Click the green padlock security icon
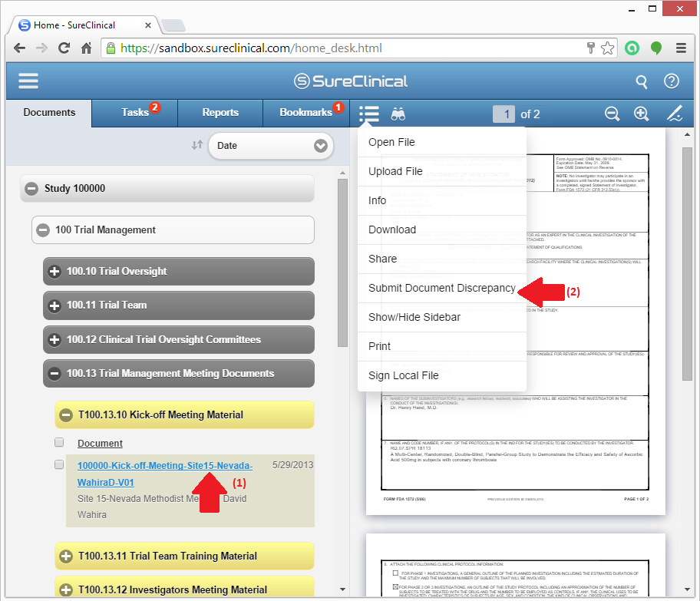Screen dimensions: 700x601 click(111, 48)
